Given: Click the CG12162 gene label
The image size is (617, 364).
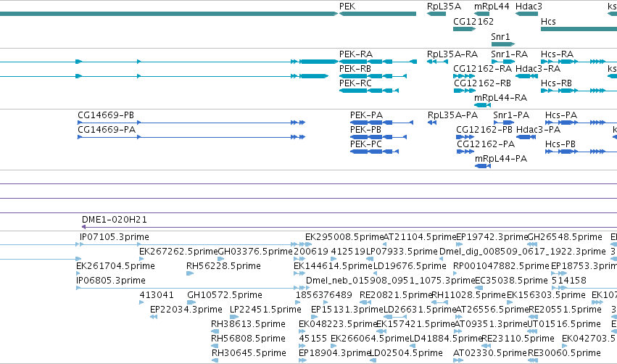Looking at the screenshot, I should (x=473, y=22).
